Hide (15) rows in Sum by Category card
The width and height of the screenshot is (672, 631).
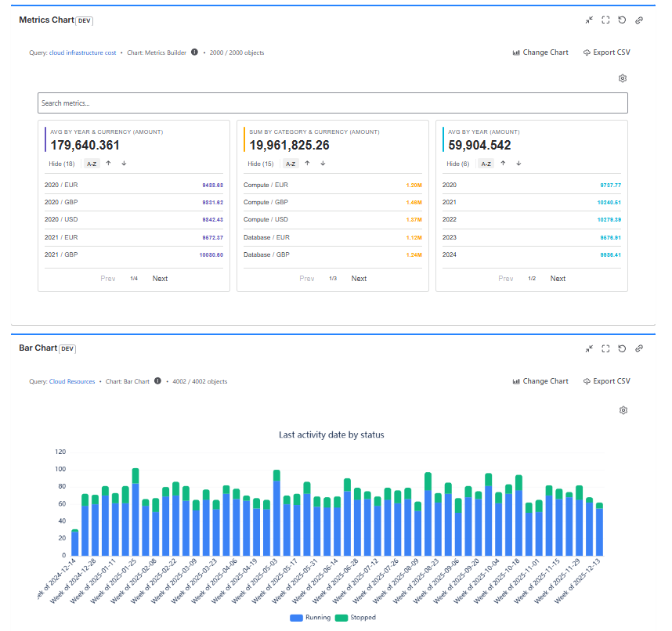tap(261, 164)
